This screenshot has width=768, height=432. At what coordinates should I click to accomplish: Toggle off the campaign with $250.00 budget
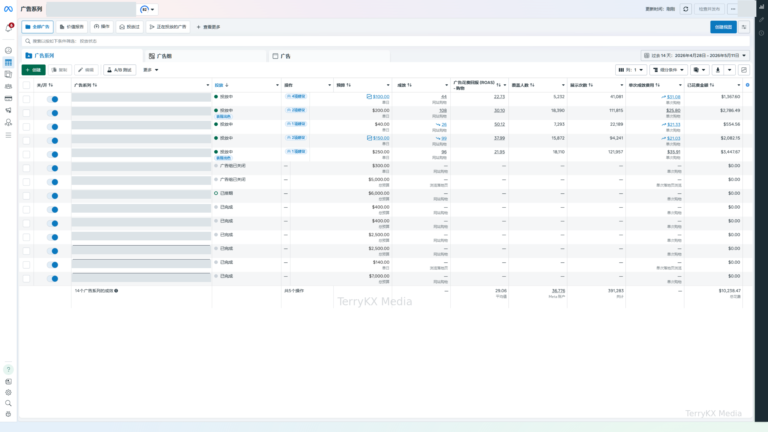click(x=52, y=154)
